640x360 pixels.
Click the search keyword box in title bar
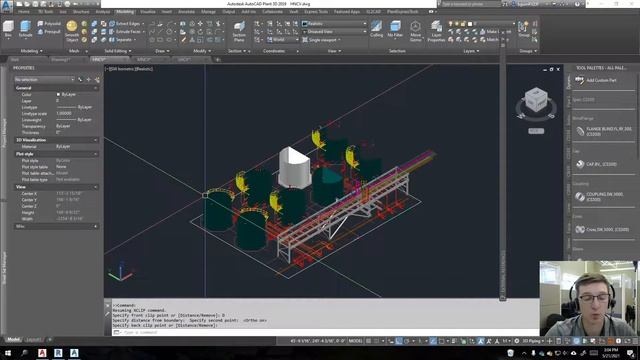[x=471, y=4]
